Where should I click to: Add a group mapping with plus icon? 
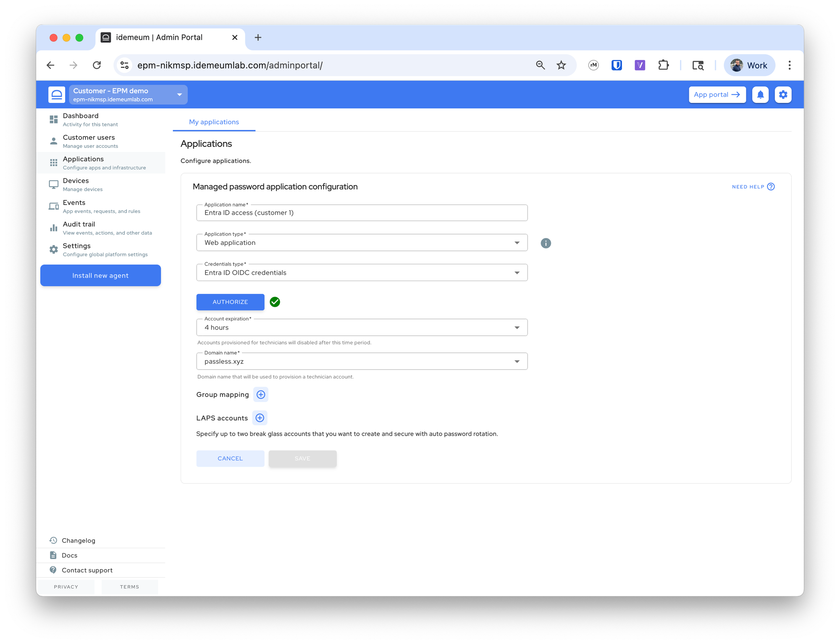(x=261, y=394)
